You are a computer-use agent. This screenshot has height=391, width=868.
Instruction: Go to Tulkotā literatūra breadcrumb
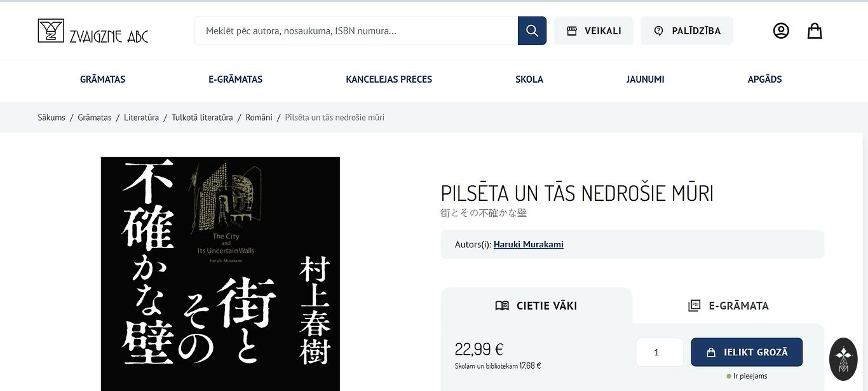coord(202,118)
